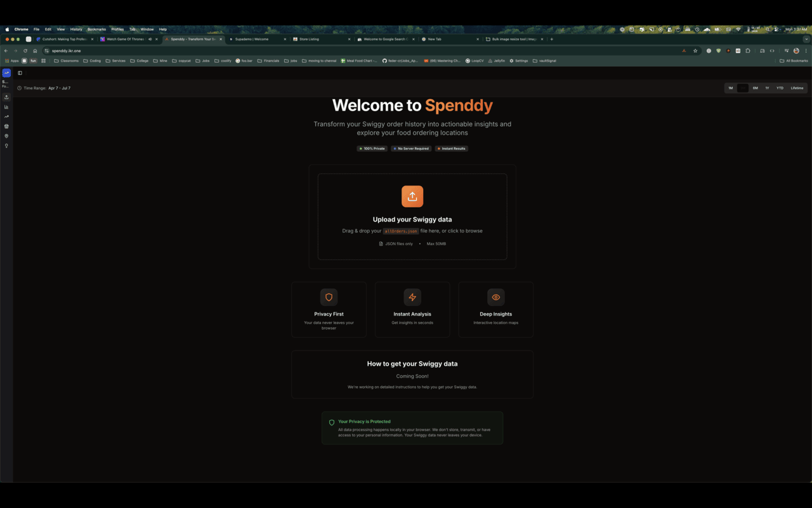Click the Spenddy logo icon in sidebar
The height and width of the screenshot is (508, 812).
pyautogui.click(x=6, y=73)
